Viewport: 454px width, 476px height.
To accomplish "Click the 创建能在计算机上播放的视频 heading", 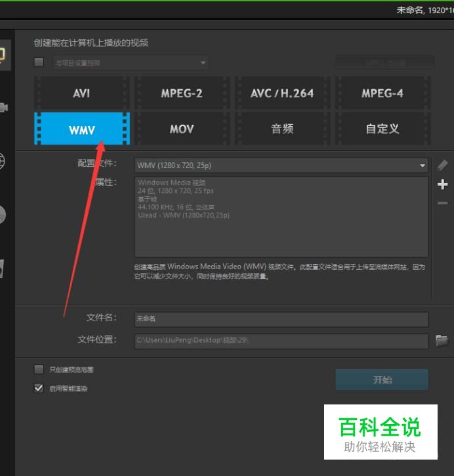I will (91, 43).
